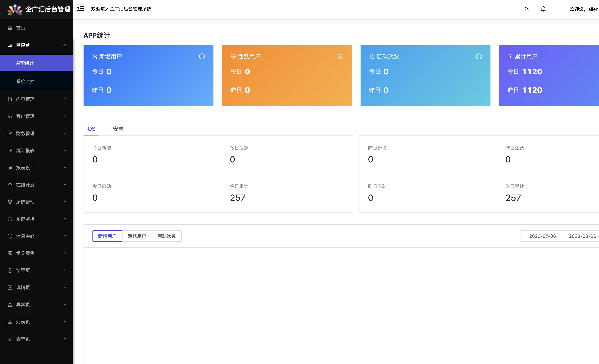The height and width of the screenshot is (364, 599).
Task: Collapse the 监控台 menu chevron
Action: click(65, 45)
